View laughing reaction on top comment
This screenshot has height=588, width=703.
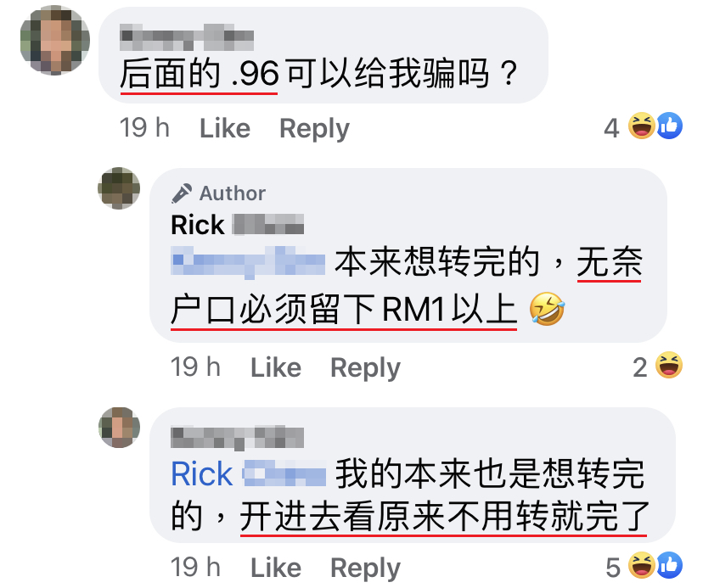(641, 126)
